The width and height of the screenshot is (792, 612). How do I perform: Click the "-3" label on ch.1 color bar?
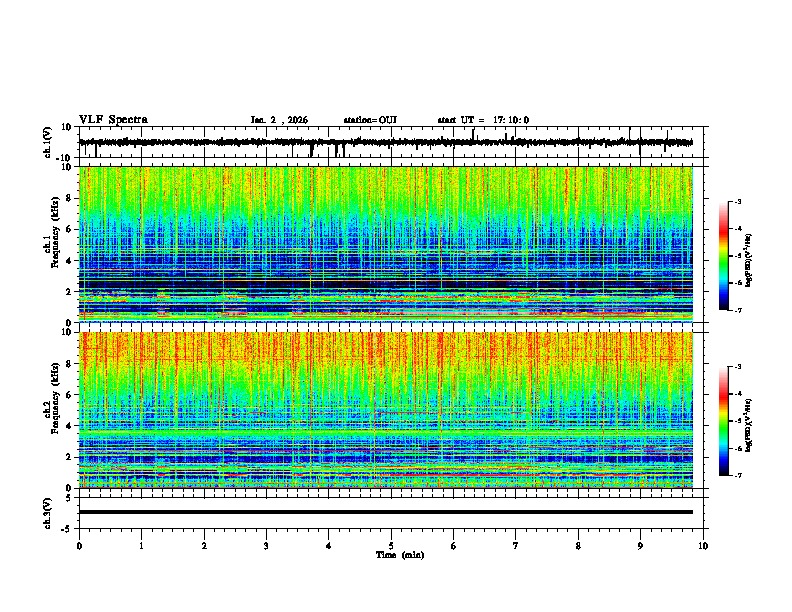(738, 202)
